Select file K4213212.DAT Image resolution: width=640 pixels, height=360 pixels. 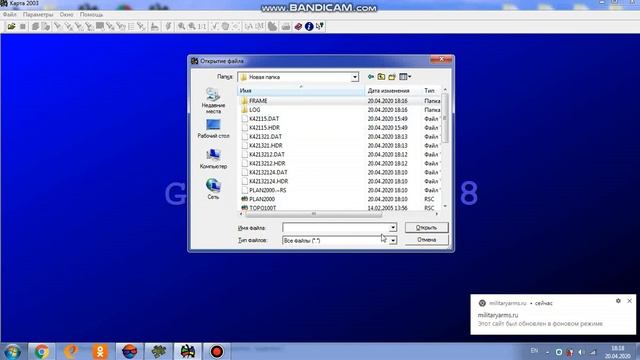[x=267, y=155]
